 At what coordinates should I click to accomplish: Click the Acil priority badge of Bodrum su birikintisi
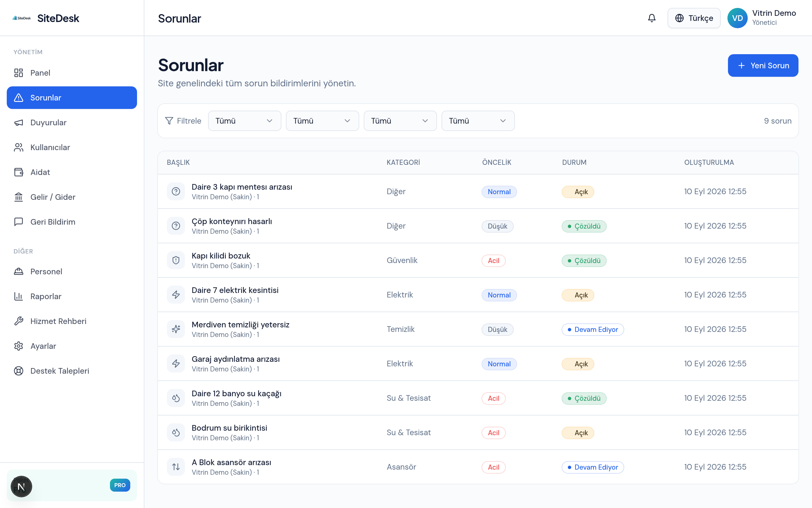click(x=493, y=433)
